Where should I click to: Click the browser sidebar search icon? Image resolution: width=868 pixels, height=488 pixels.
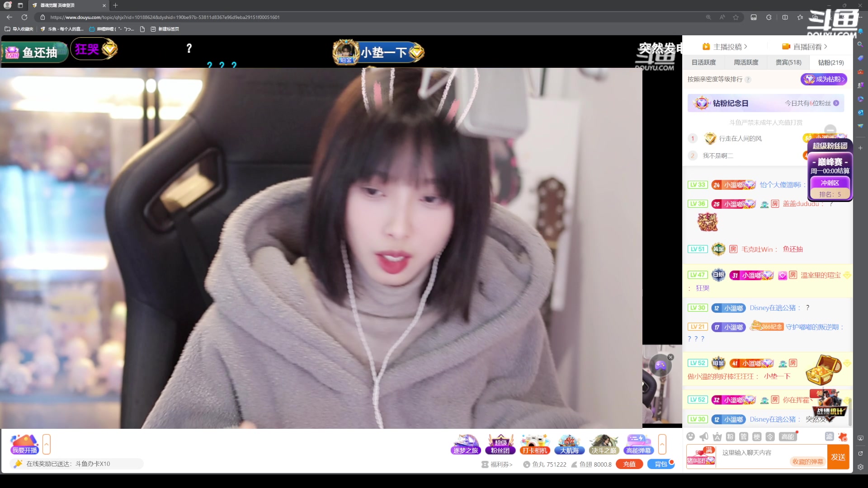tap(860, 44)
